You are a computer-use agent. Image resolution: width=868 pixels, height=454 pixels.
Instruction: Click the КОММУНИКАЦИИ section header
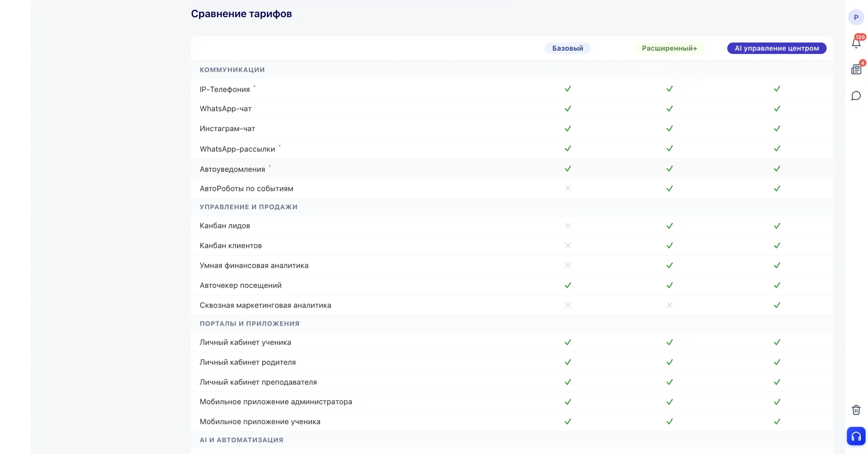(x=232, y=70)
